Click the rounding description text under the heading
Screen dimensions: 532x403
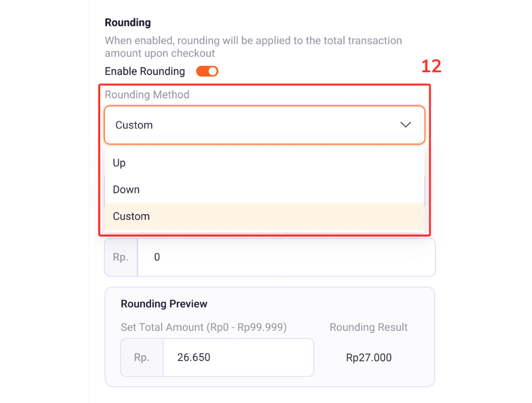253,47
